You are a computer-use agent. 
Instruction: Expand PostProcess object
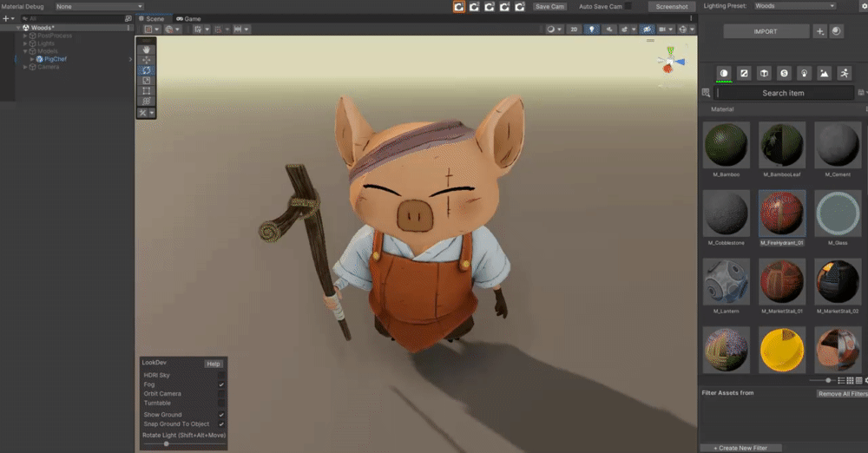pos(25,36)
